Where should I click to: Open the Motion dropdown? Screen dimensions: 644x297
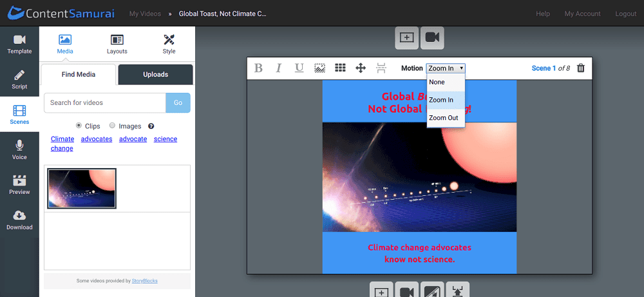click(x=446, y=68)
